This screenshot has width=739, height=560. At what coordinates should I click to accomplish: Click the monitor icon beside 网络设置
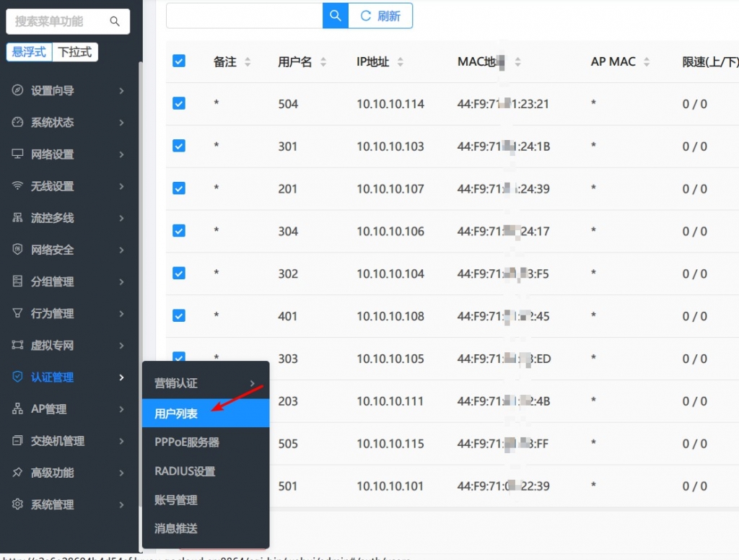coord(18,154)
